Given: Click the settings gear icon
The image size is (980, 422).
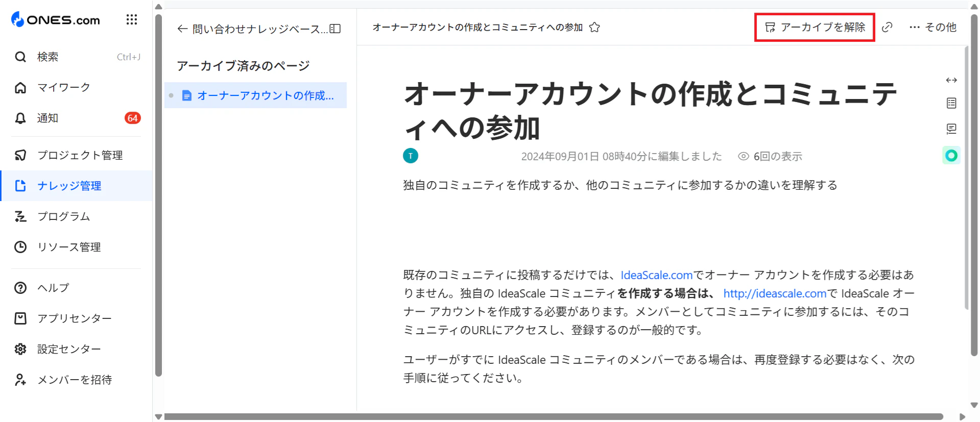Looking at the screenshot, I should 20,349.
